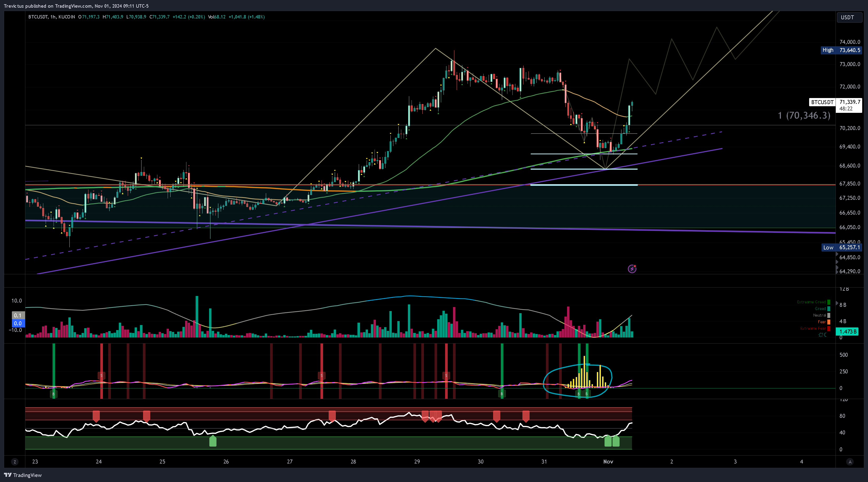Click the Trevictus published on TradingView.com caption
This screenshot has height=482, width=868.
[47, 6]
